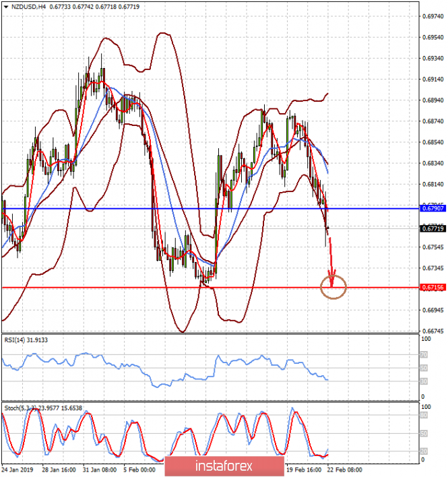Click the 0.68140 price axis value
The height and width of the screenshot is (477, 448).
pos(433,184)
